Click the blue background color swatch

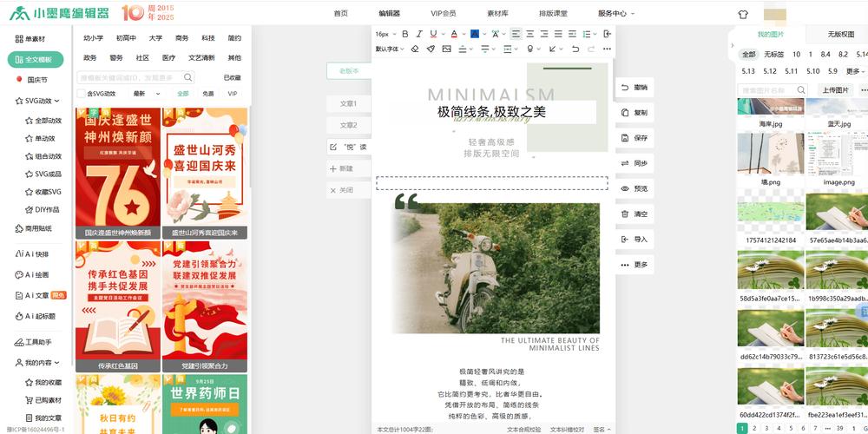pyautogui.click(x=474, y=34)
